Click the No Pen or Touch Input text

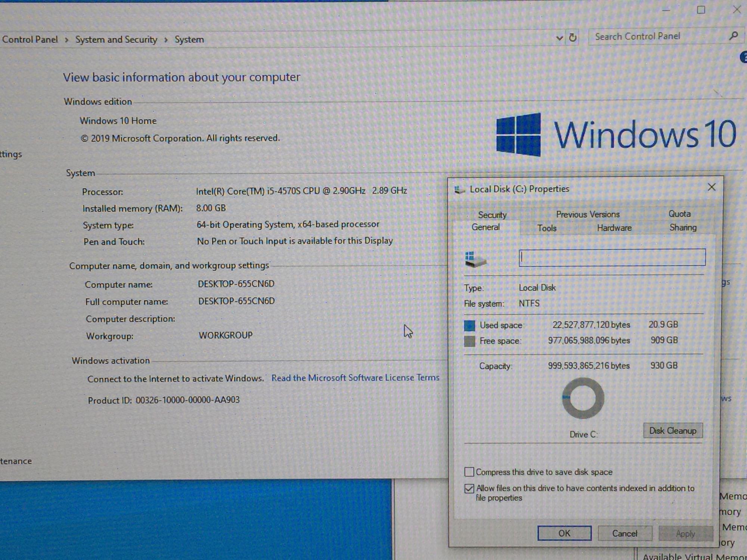point(295,241)
